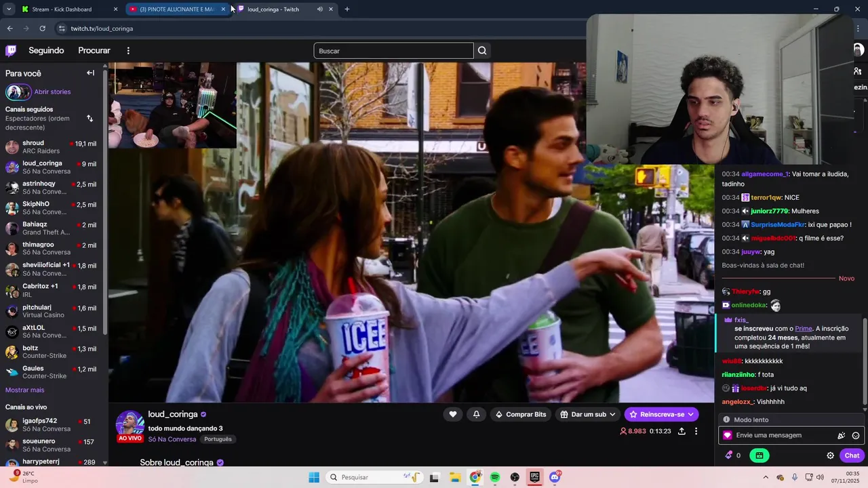
Task: Show hidden system tray icons
Action: click(x=766, y=477)
